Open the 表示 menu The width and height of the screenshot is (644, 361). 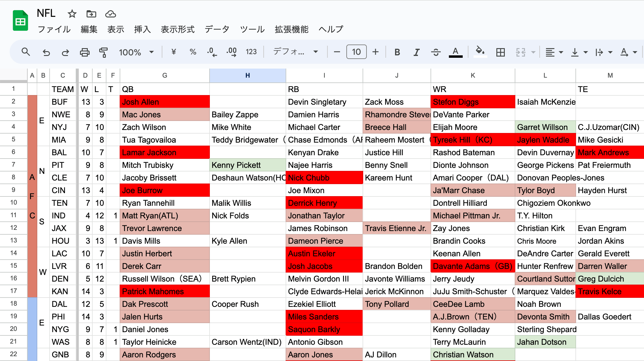116,29
